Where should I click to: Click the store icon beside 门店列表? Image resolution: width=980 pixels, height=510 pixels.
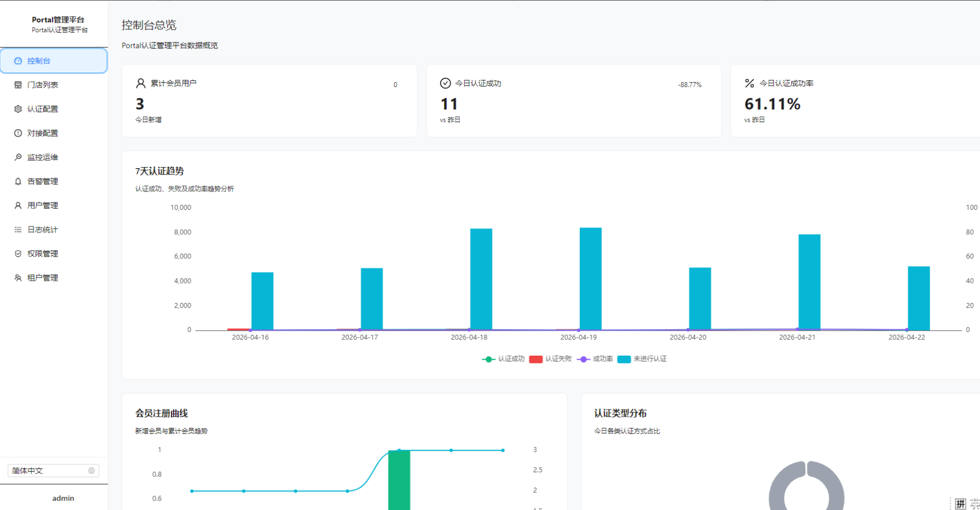coord(18,85)
